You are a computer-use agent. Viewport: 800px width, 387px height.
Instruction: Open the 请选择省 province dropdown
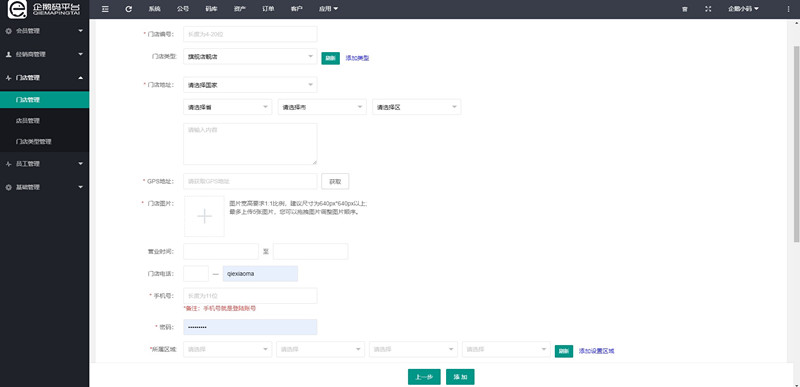pos(228,107)
